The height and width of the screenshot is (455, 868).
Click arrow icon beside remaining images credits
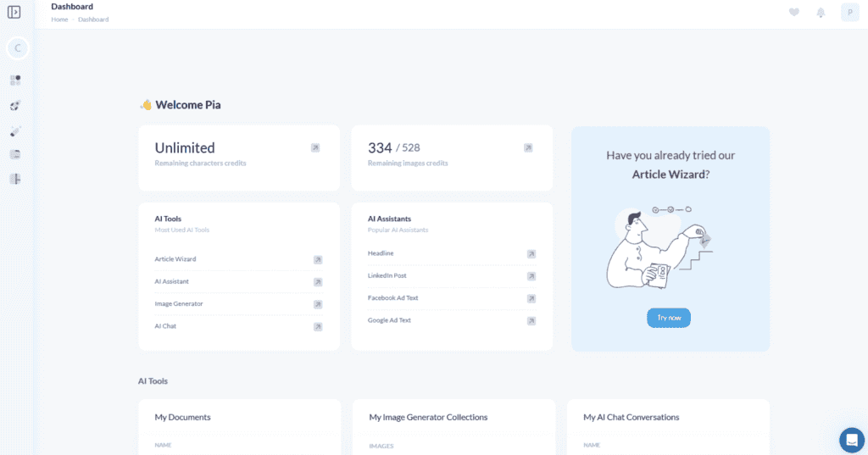pos(528,147)
